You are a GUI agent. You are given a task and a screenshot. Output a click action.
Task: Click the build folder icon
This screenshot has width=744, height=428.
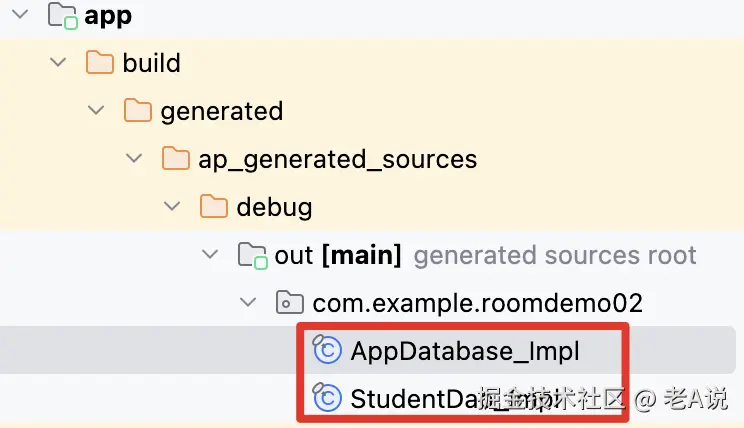click(100, 63)
